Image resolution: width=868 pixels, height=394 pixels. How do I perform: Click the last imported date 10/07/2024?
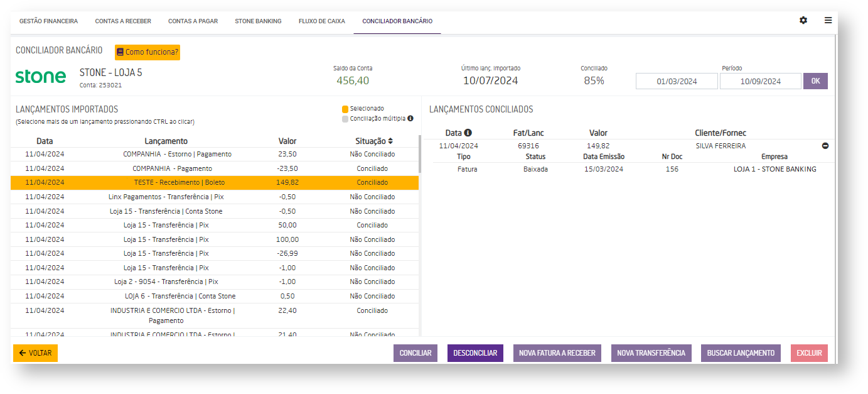pyautogui.click(x=490, y=80)
